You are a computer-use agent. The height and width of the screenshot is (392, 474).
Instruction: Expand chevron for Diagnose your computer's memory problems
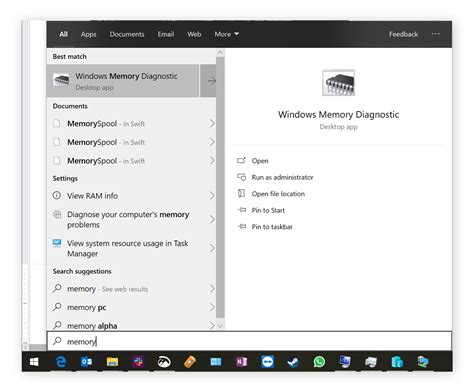212,219
